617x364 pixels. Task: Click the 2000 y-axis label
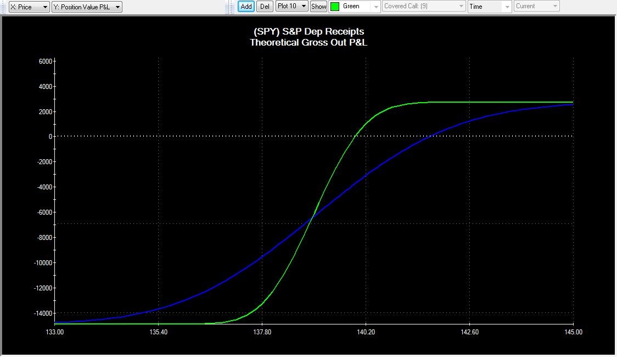click(x=45, y=112)
